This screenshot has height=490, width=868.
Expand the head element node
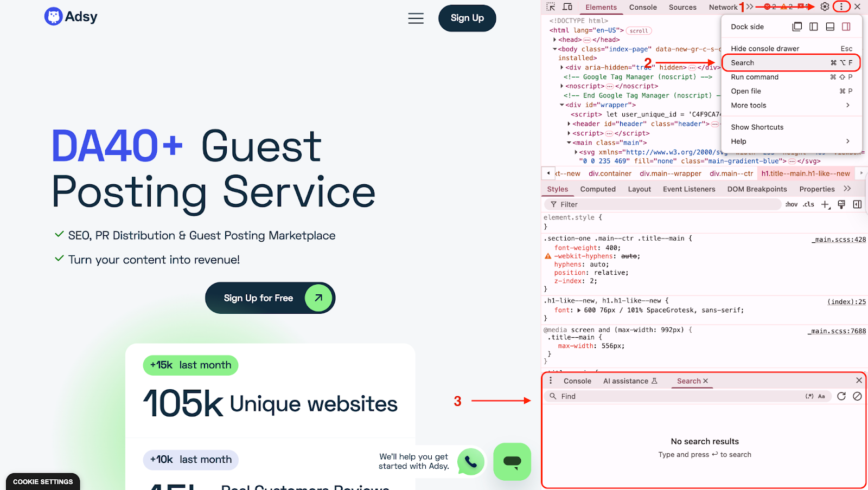pos(554,40)
